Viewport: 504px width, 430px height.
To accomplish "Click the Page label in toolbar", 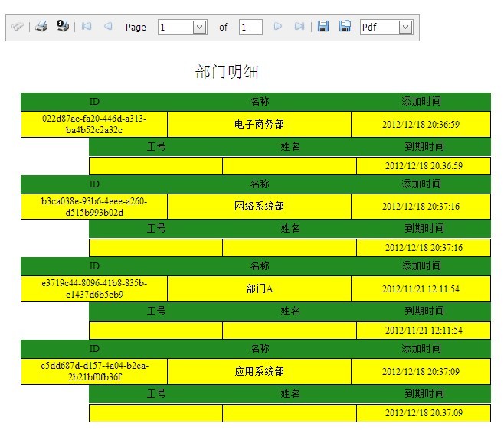I will [x=136, y=28].
